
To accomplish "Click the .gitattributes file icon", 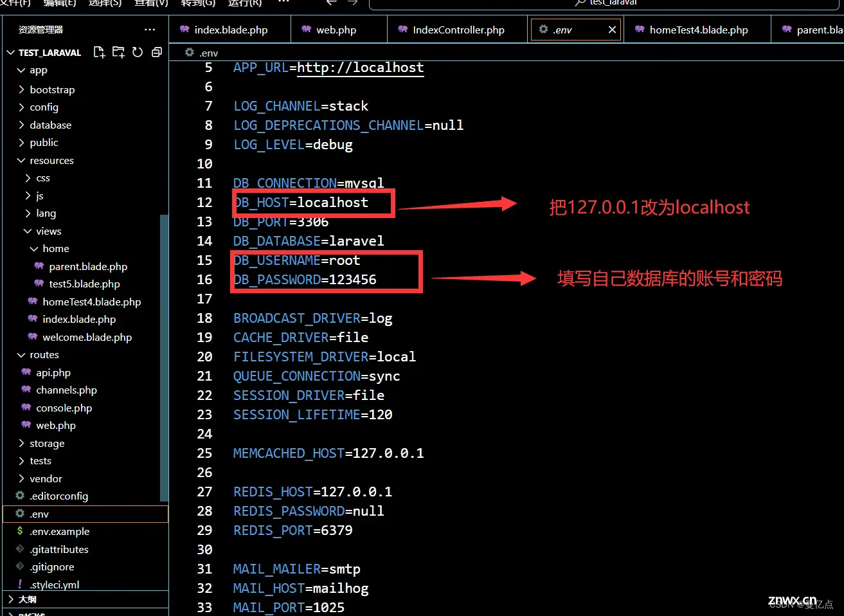I will click(20, 549).
